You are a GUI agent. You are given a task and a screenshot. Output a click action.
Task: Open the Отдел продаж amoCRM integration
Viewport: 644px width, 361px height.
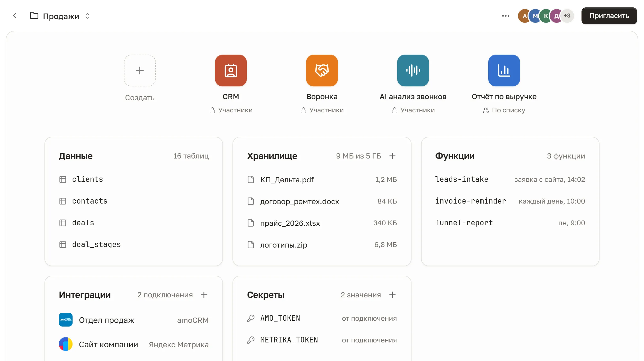point(134,320)
